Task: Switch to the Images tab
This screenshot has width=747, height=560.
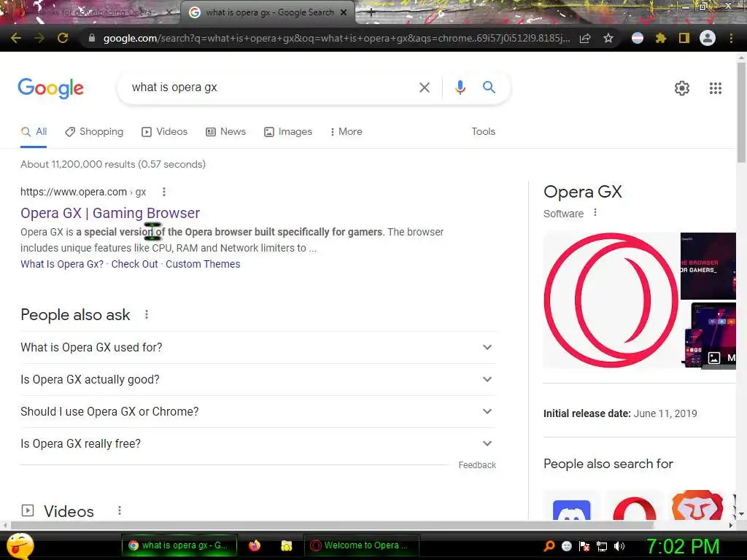Action: (x=288, y=132)
